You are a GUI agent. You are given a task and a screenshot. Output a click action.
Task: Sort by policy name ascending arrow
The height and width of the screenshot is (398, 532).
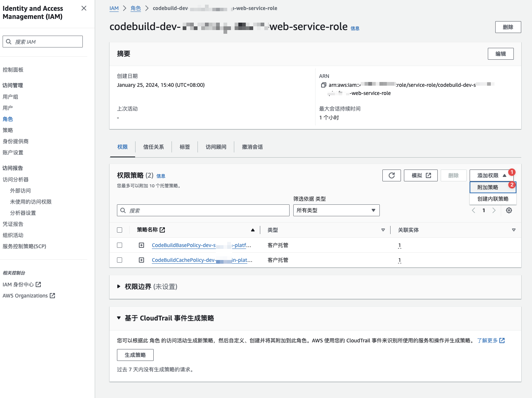(253, 230)
